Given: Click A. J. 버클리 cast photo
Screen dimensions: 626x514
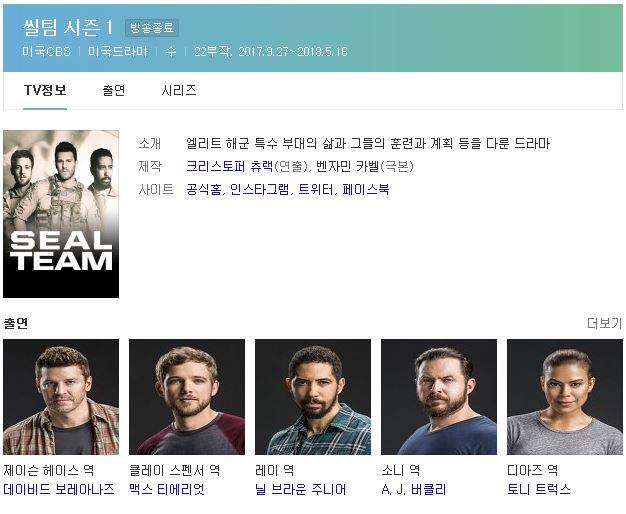Looking at the screenshot, I should 439,397.
